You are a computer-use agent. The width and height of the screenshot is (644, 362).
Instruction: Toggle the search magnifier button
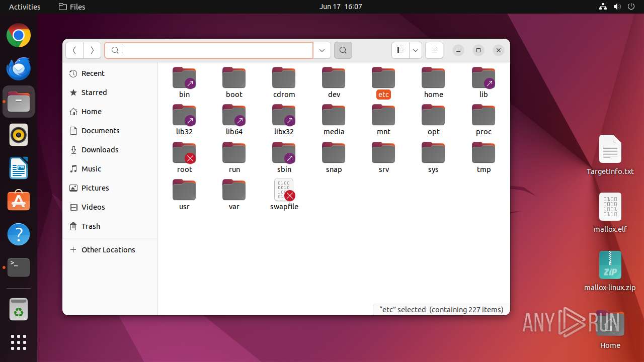(343, 50)
